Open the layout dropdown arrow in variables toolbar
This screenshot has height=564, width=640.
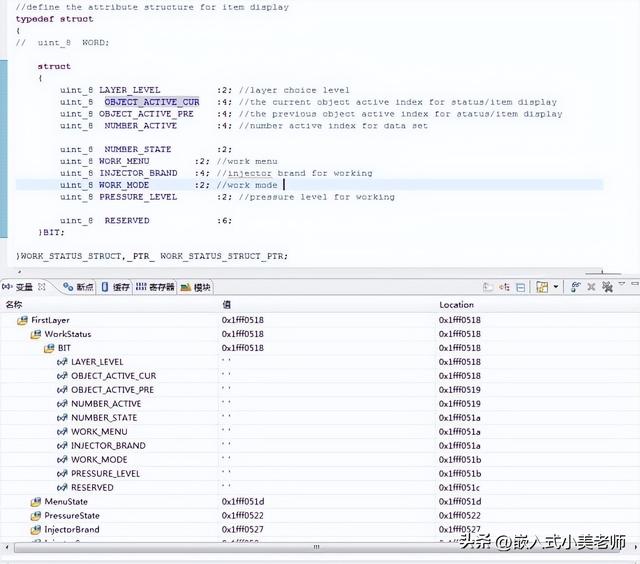pos(555,287)
